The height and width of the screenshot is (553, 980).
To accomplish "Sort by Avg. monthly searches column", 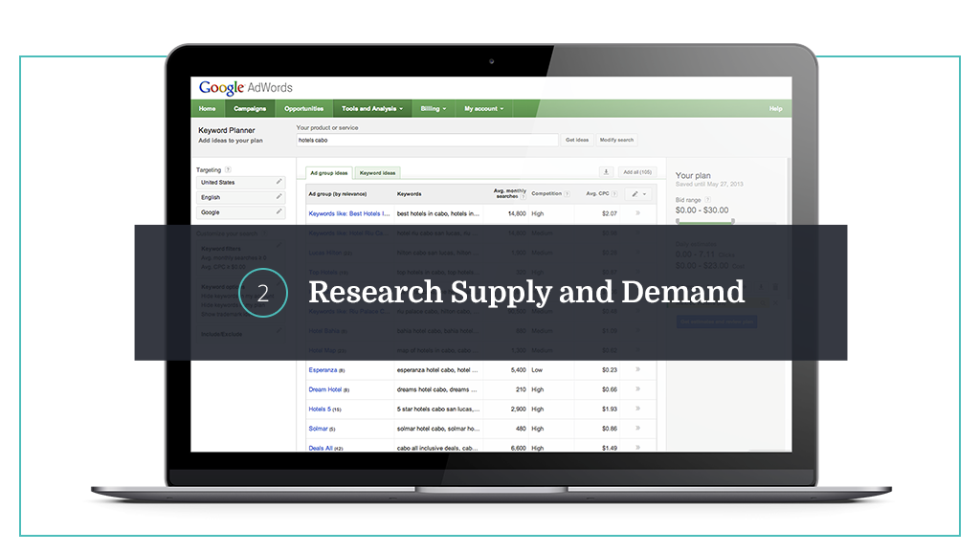I will pyautogui.click(x=509, y=193).
